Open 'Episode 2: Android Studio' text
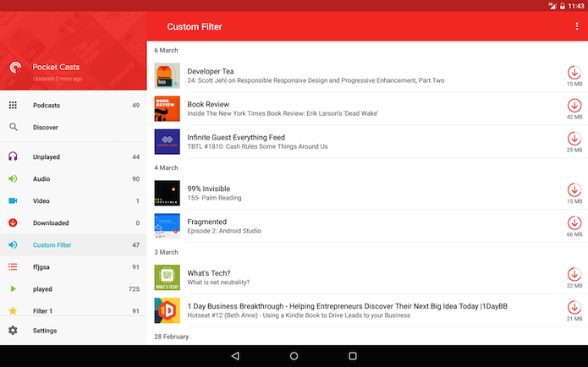 (224, 231)
